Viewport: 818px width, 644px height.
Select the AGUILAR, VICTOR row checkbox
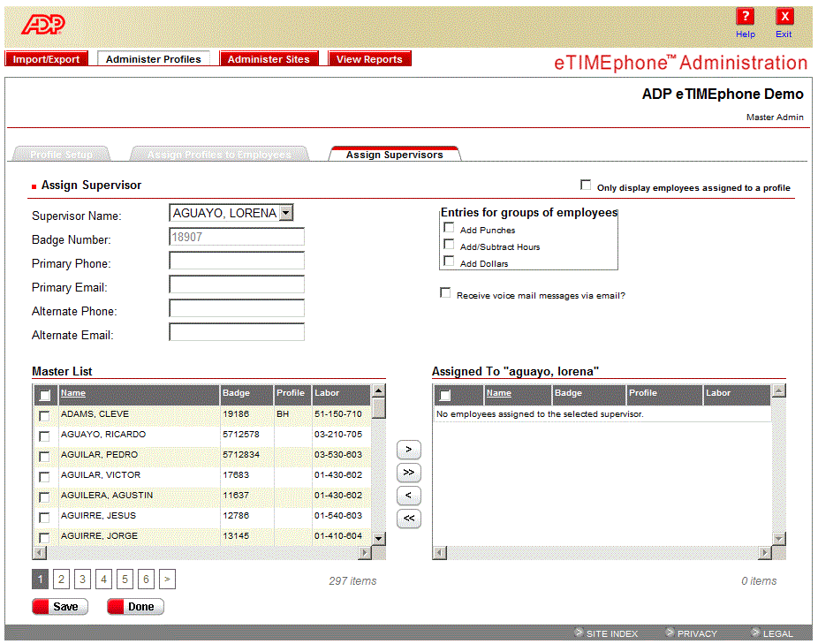pyautogui.click(x=44, y=477)
